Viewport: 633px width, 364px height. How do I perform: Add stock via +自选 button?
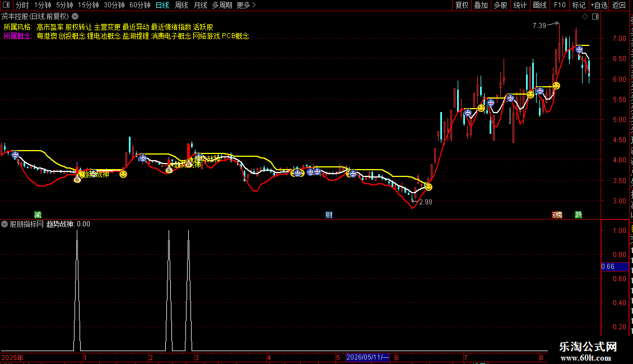coord(599,5)
